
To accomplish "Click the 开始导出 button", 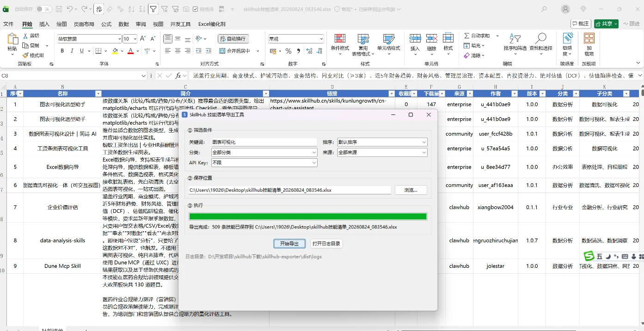I will point(289,244).
